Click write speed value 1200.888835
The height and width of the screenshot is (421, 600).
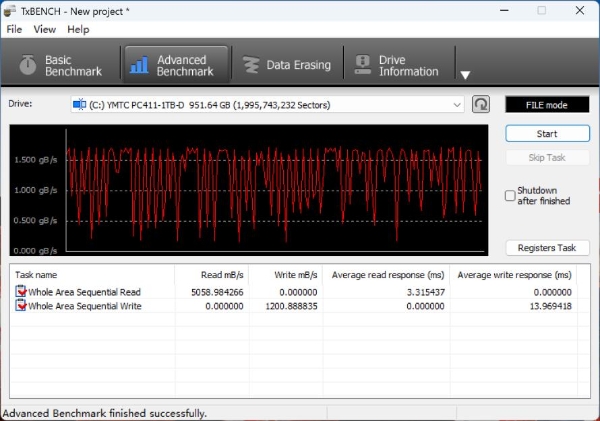pos(291,306)
